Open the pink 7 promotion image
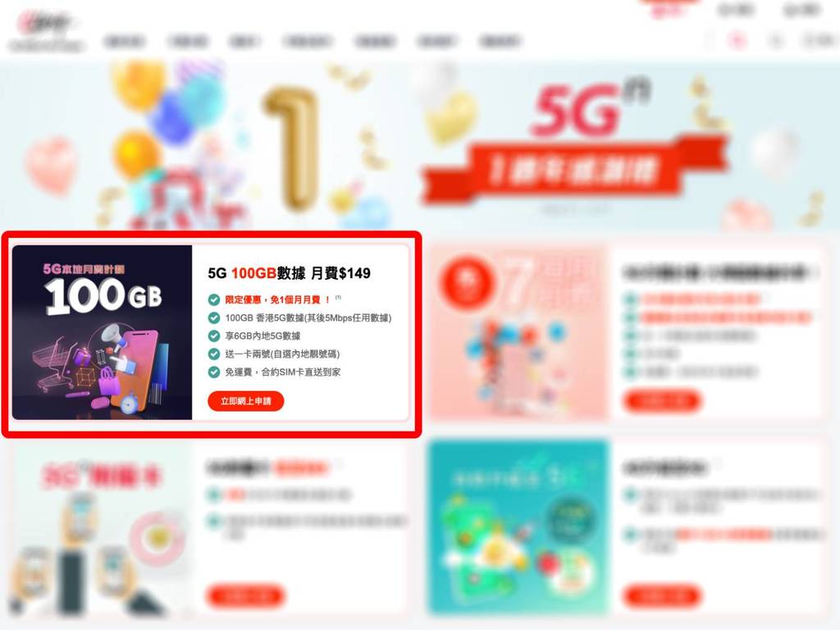 tap(518, 332)
